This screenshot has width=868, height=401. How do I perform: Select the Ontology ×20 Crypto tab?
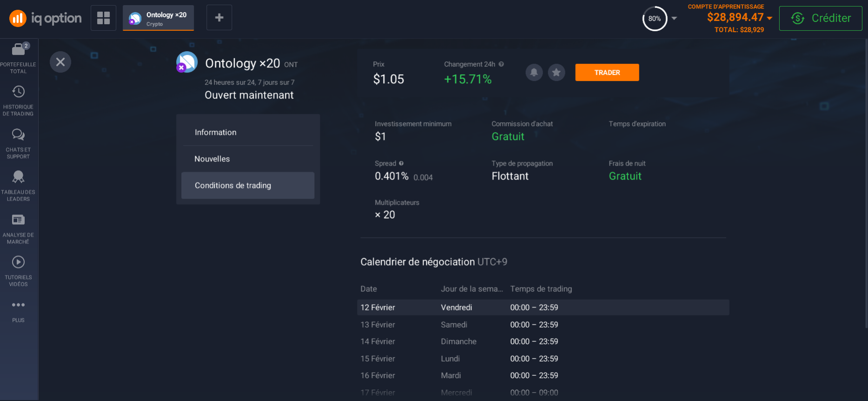click(158, 18)
